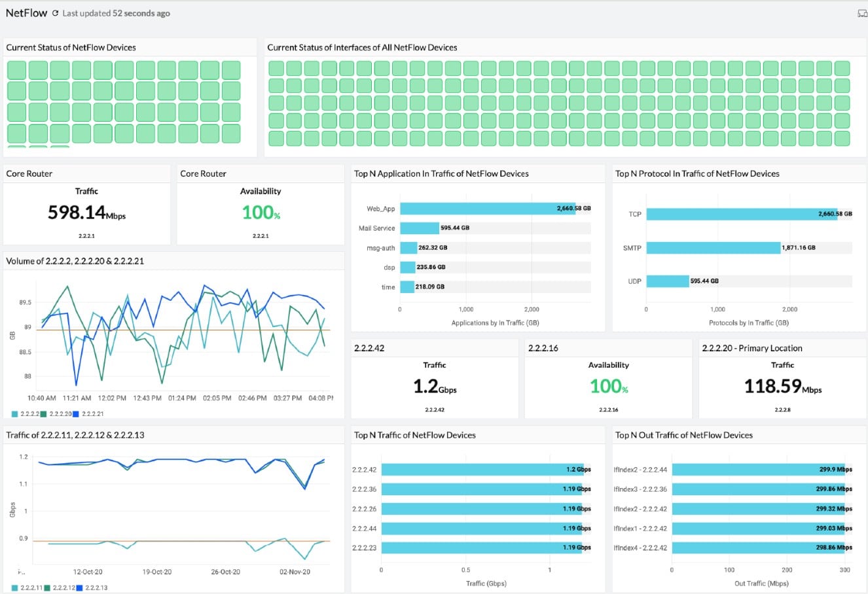868x594 pixels.
Task: Click the 12:02 PM tick on Volume chart
Action: point(112,398)
